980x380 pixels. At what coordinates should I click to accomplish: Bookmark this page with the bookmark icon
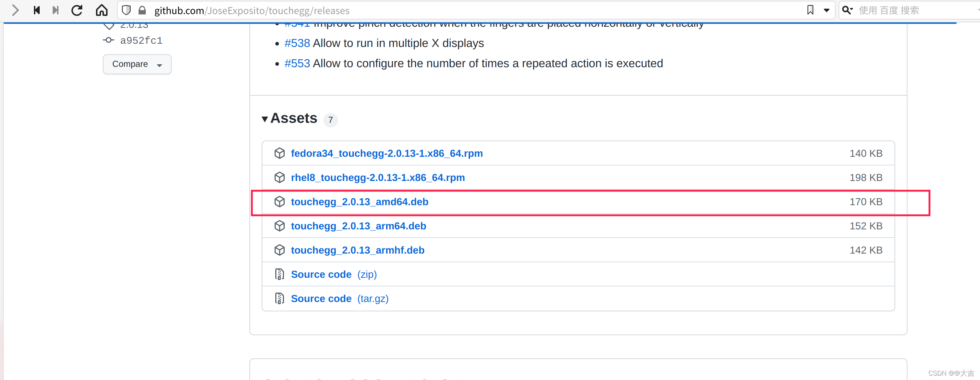tap(810, 10)
